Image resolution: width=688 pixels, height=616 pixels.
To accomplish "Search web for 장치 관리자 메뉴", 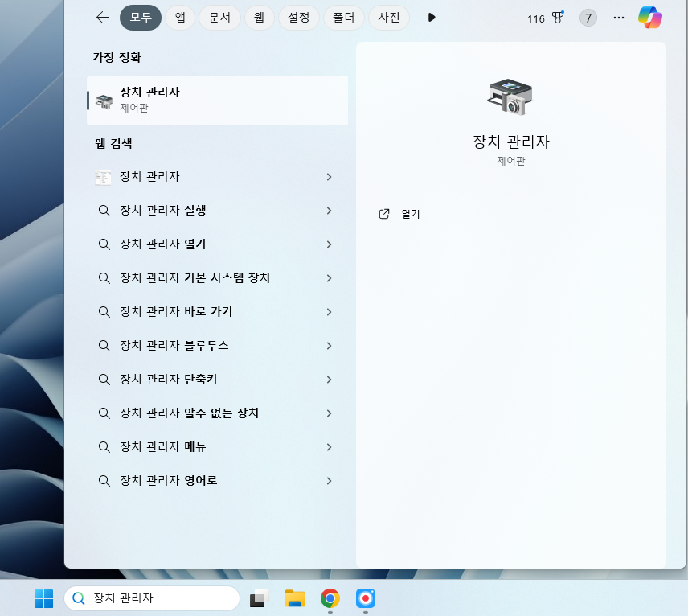I will (x=217, y=447).
